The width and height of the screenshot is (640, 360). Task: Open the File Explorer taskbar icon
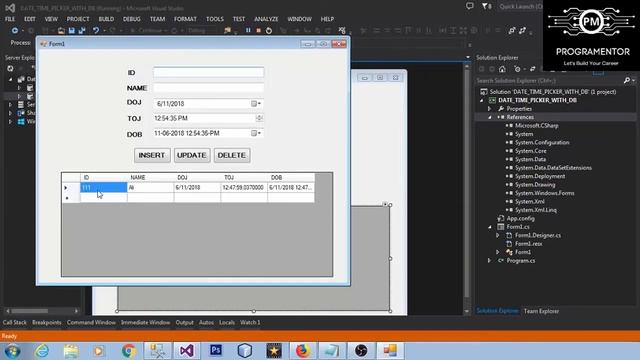[x=71, y=351]
